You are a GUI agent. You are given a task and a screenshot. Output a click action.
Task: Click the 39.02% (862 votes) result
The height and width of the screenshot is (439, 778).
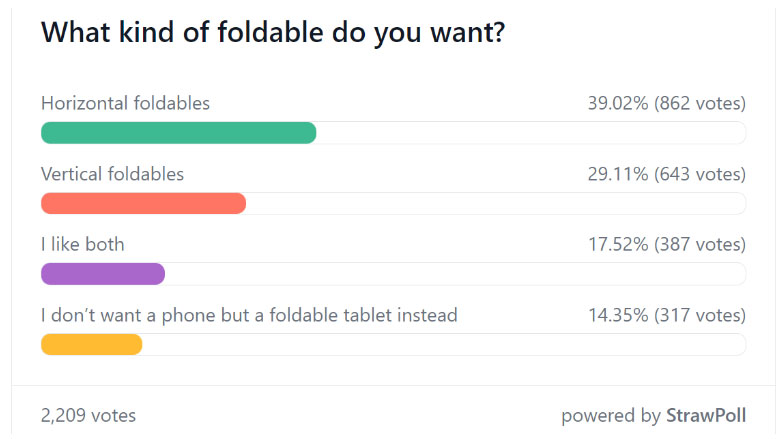coord(666,103)
